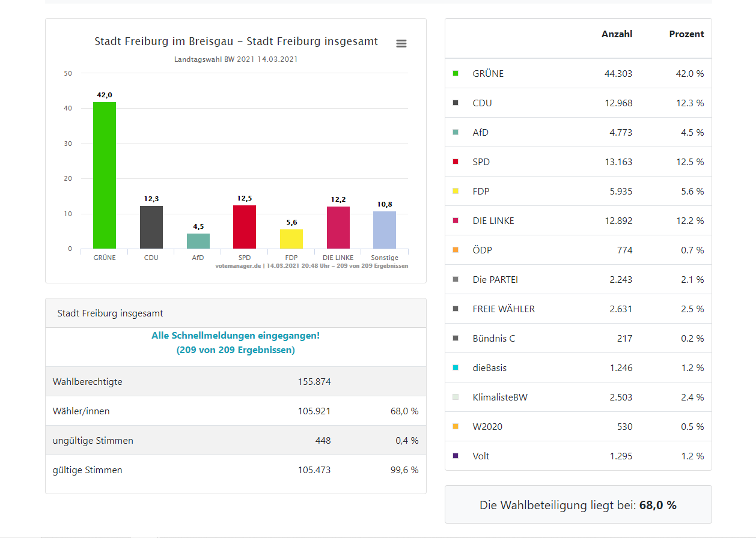Image resolution: width=756 pixels, height=538 pixels.
Task: Click the Prozent column header
Action: tap(686, 34)
